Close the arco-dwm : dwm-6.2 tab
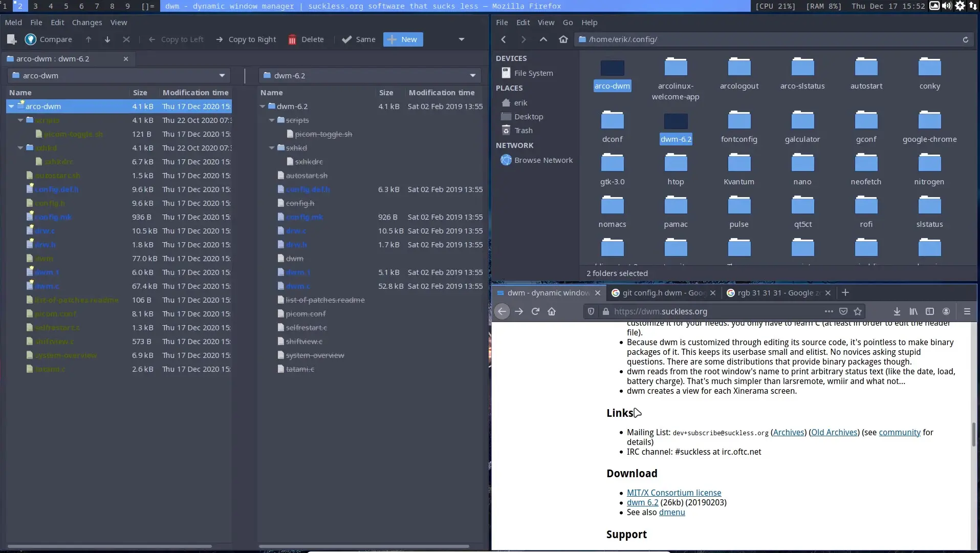Image resolution: width=980 pixels, height=553 pixels. [126, 59]
